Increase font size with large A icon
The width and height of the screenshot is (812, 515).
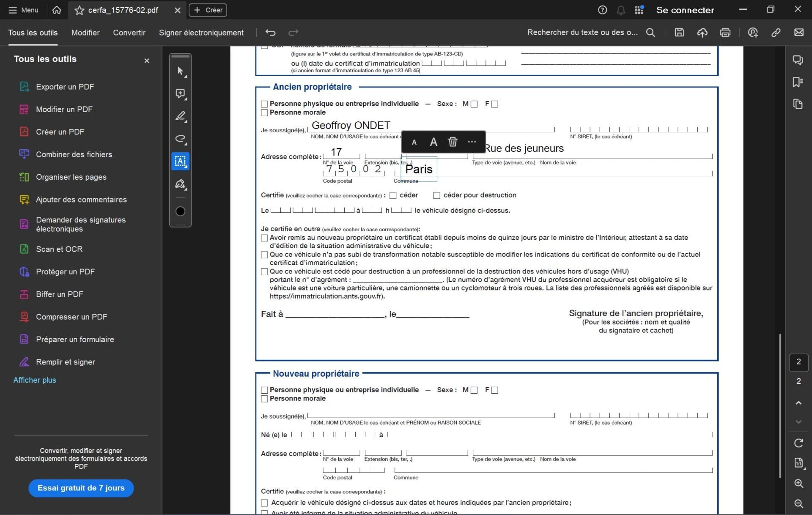tap(433, 142)
